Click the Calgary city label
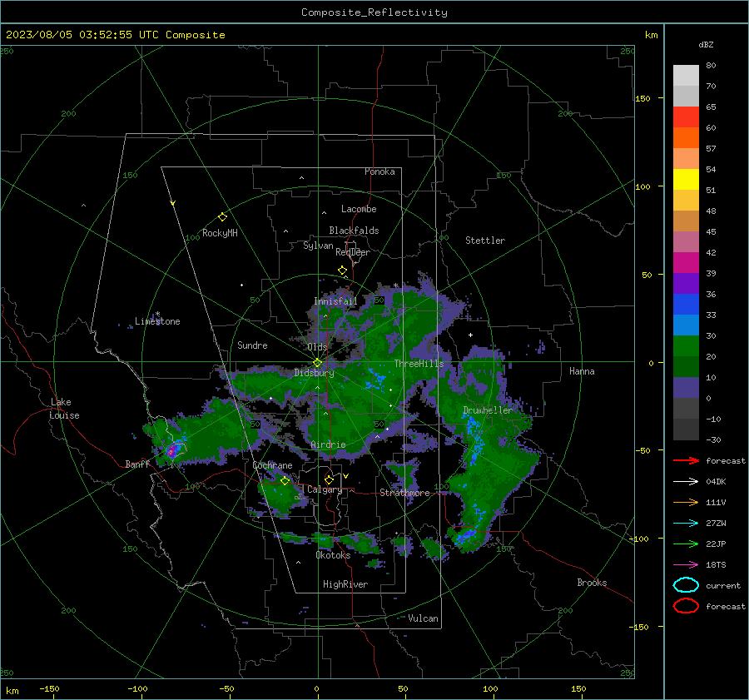 tap(325, 489)
